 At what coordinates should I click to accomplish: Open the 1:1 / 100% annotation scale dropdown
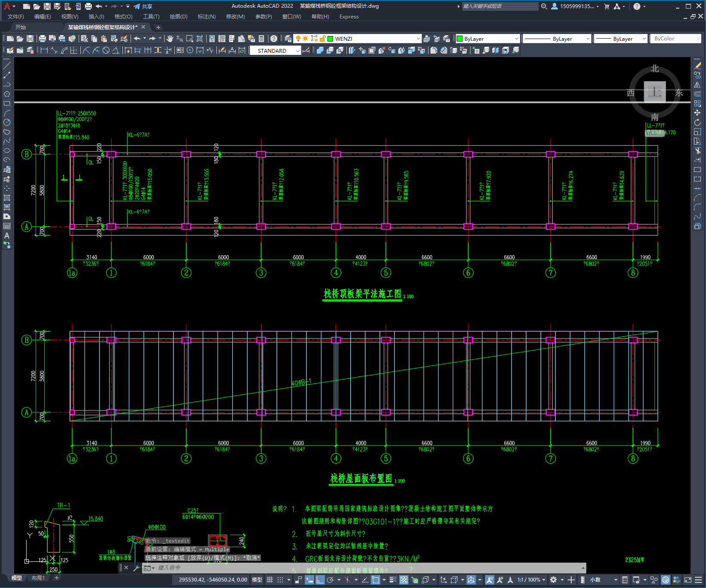pyautogui.click(x=531, y=580)
